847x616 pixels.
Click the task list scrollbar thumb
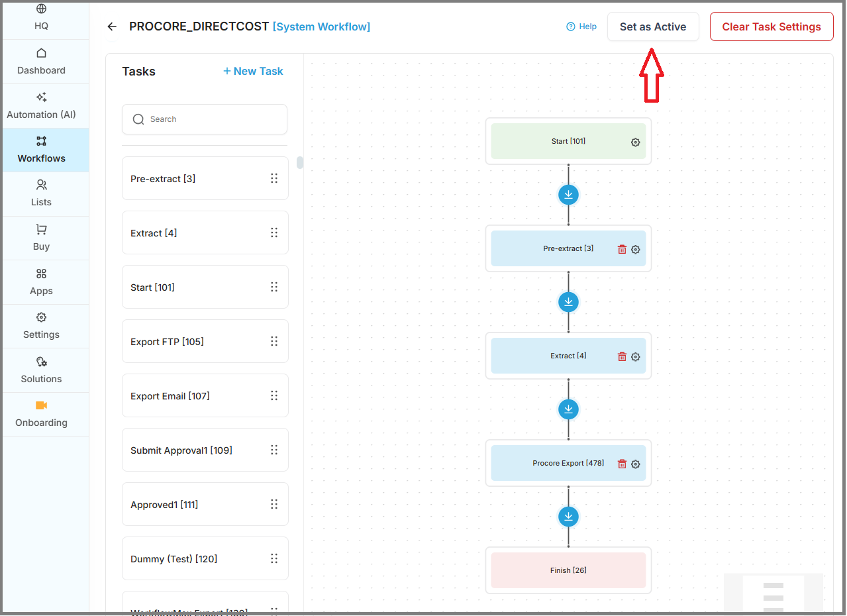point(300,162)
